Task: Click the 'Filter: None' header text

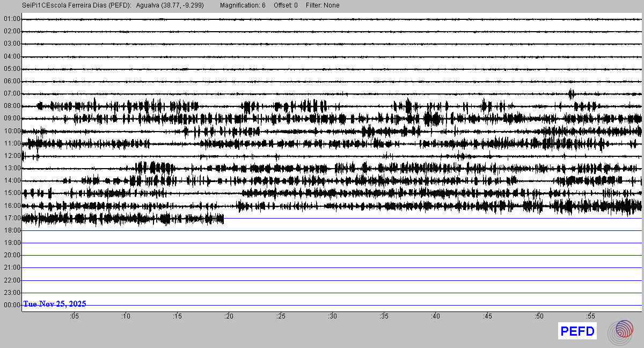Action: point(323,5)
